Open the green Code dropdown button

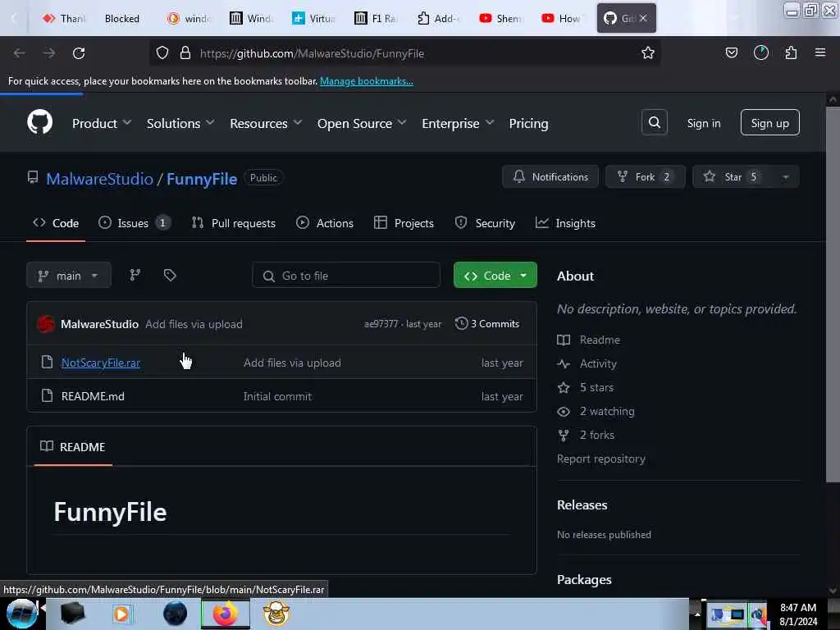pyautogui.click(x=495, y=276)
